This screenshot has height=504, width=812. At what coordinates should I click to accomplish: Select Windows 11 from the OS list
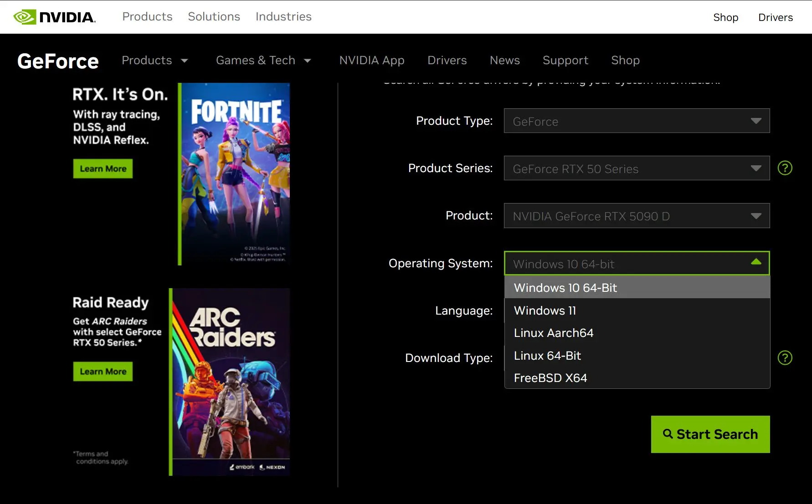[545, 311]
